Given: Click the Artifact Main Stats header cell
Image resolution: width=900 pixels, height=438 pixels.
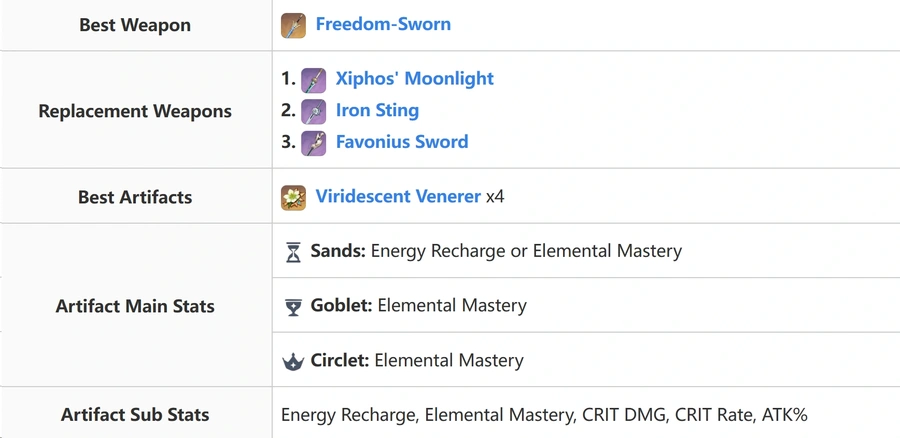Looking at the screenshot, I should coord(135,307).
